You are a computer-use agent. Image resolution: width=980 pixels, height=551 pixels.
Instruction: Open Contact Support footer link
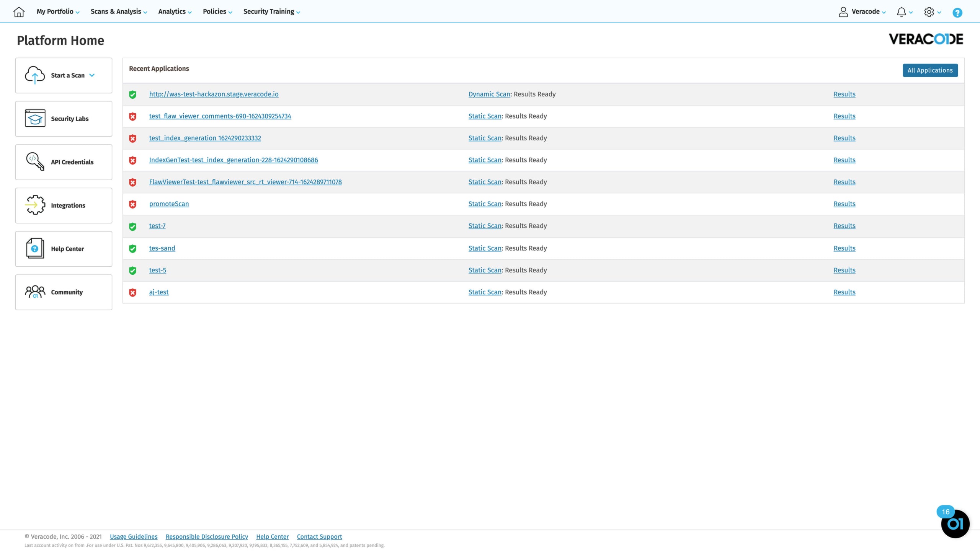pos(319,536)
